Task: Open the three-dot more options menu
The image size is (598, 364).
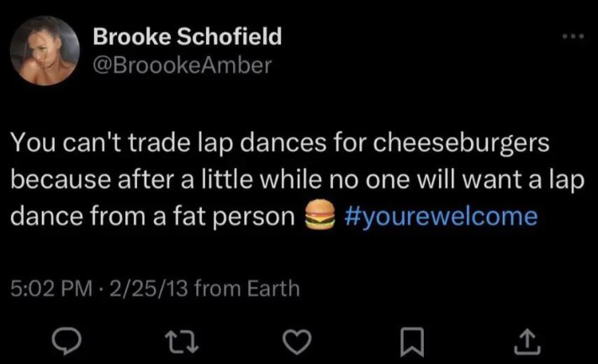Action: (572, 39)
